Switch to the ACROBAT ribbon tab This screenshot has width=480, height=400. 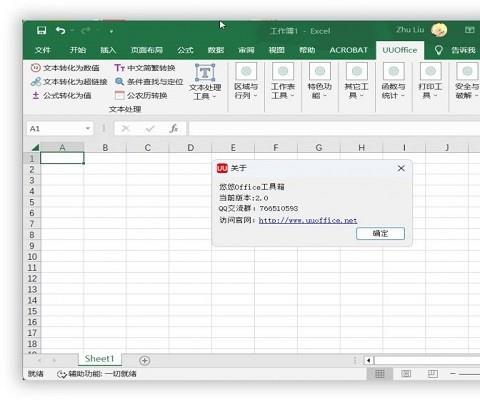[x=348, y=50]
